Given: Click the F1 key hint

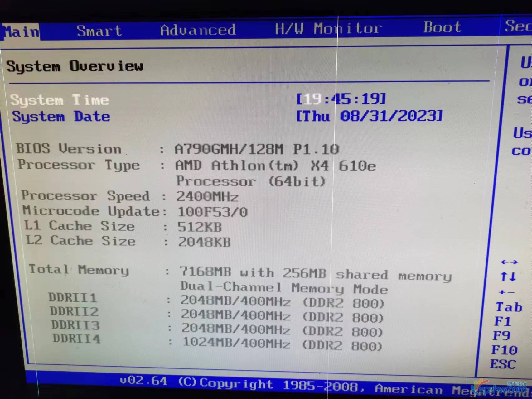Looking at the screenshot, I should [x=502, y=321].
